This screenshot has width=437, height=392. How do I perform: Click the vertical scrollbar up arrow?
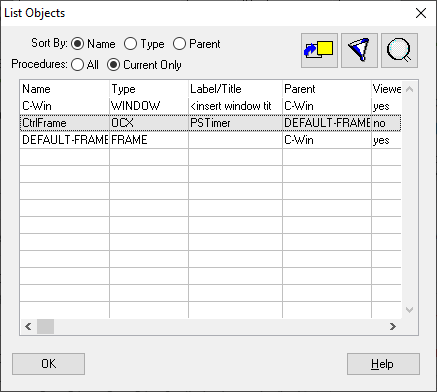click(410, 89)
